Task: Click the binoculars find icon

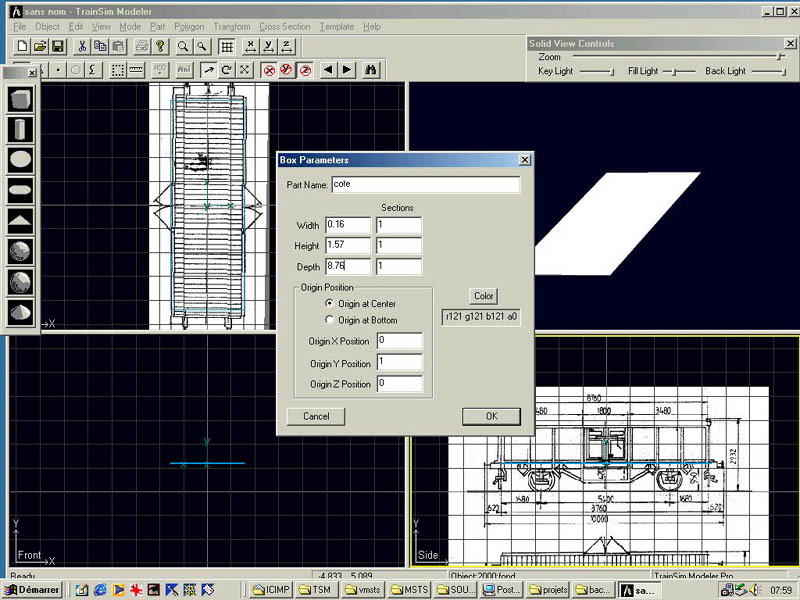Action: tap(370, 70)
